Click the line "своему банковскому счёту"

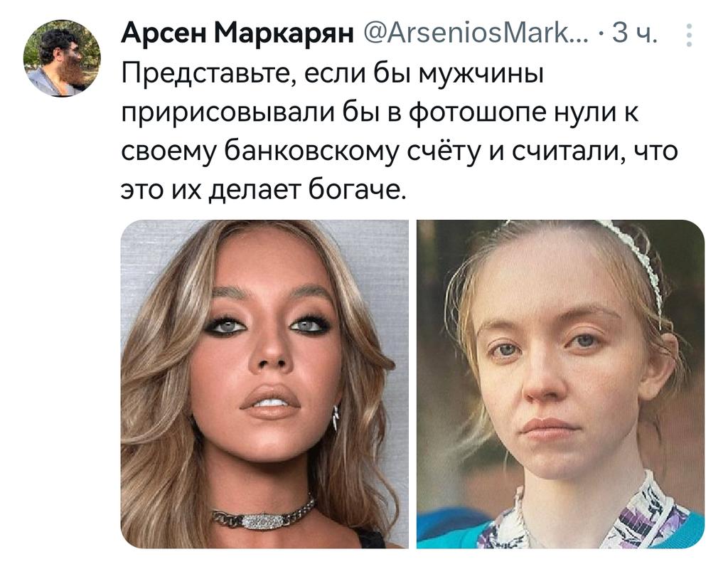400,151
